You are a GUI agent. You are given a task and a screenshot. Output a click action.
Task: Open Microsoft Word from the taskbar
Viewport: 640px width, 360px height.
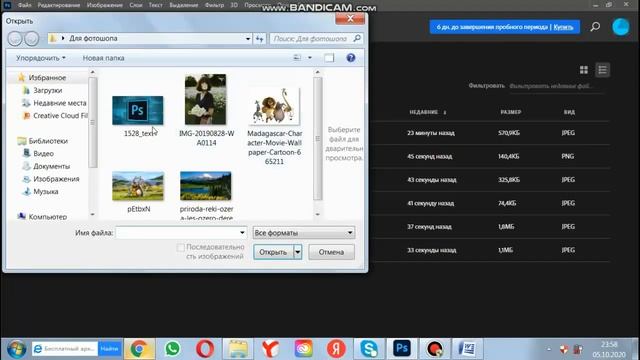(467, 349)
